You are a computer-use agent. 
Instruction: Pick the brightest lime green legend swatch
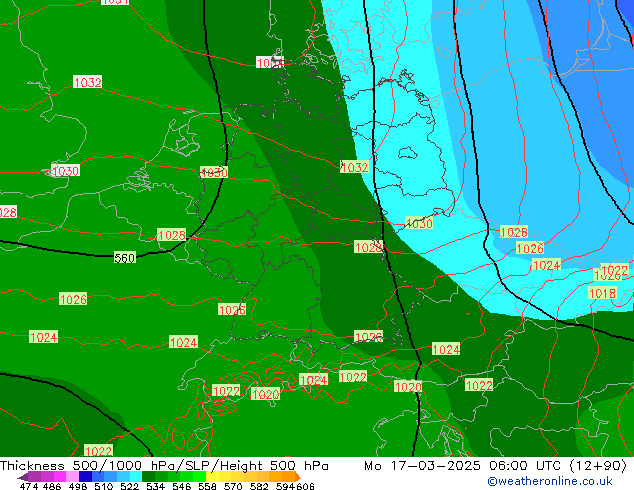199,477
